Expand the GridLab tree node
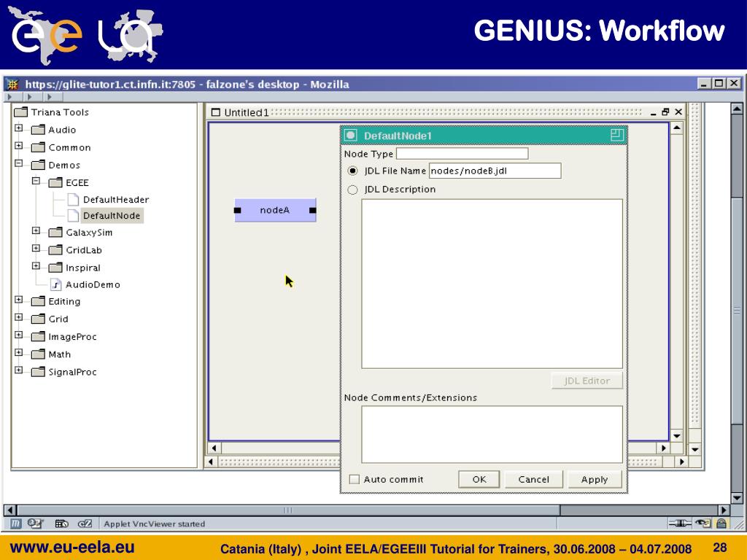The height and width of the screenshot is (560, 747). coord(36,248)
